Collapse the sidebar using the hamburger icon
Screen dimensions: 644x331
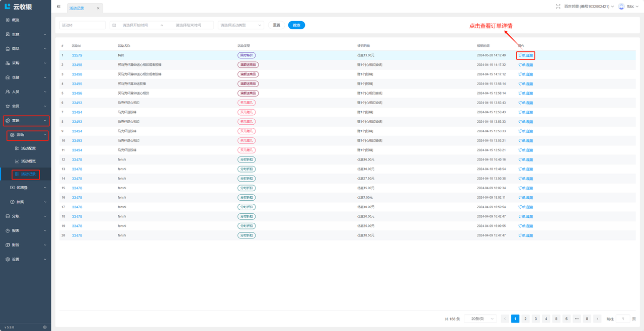(x=59, y=7)
